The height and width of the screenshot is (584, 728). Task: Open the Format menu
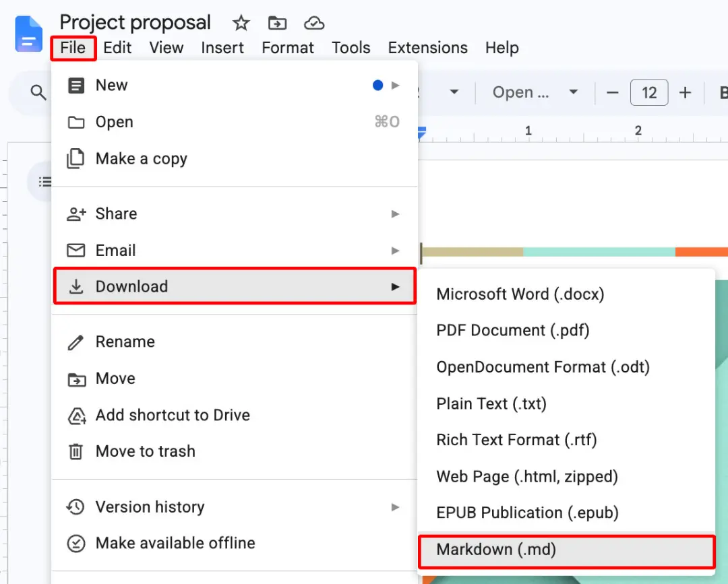click(288, 48)
